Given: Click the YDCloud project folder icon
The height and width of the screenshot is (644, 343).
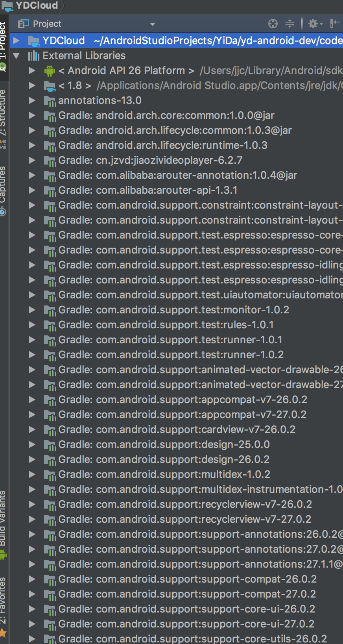Looking at the screenshot, I should [x=34, y=41].
